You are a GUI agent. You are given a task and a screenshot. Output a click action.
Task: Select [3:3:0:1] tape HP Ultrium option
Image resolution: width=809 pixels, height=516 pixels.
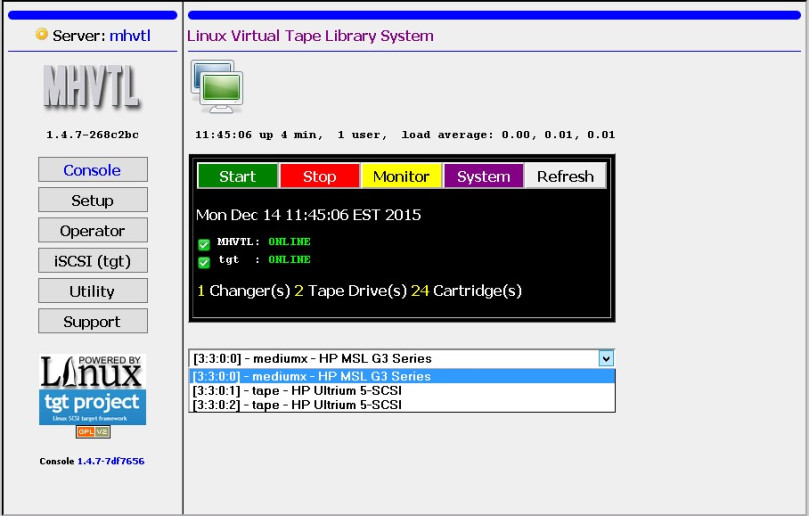click(402, 391)
